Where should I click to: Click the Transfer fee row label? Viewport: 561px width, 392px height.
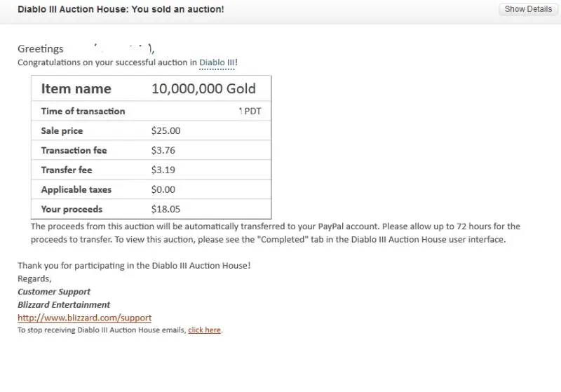coord(67,170)
